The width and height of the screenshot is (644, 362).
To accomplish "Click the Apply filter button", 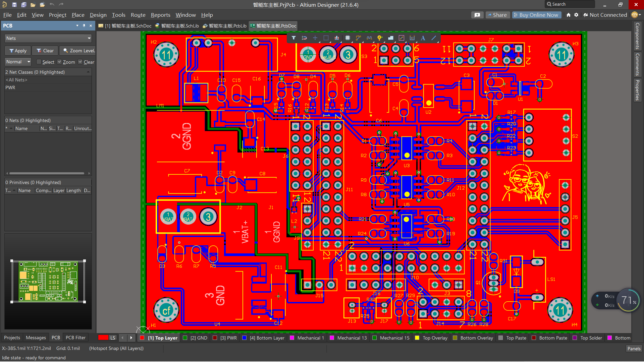I will (x=17, y=51).
